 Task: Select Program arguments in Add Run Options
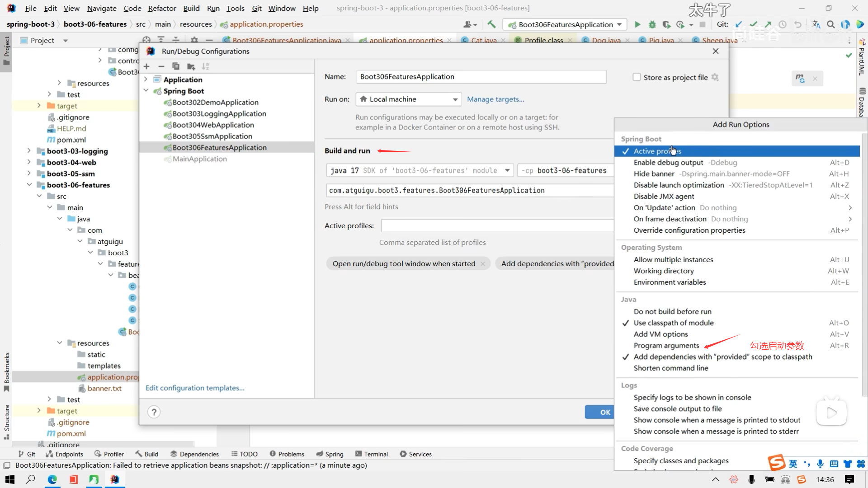click(x=666, y=346)
